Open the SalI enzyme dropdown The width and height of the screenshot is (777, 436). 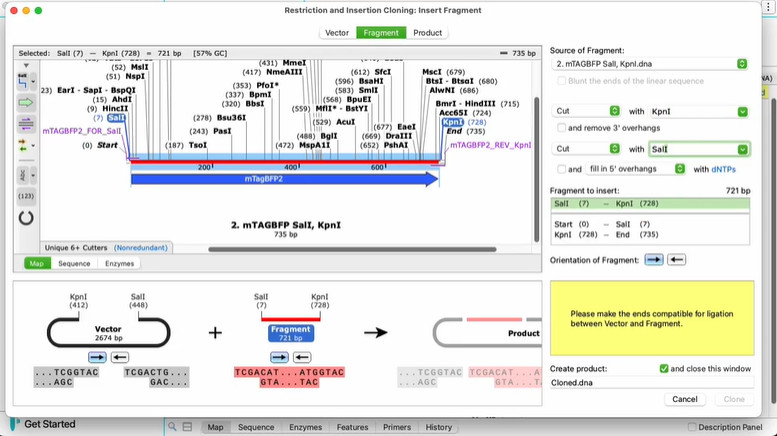tap(698, 149)
